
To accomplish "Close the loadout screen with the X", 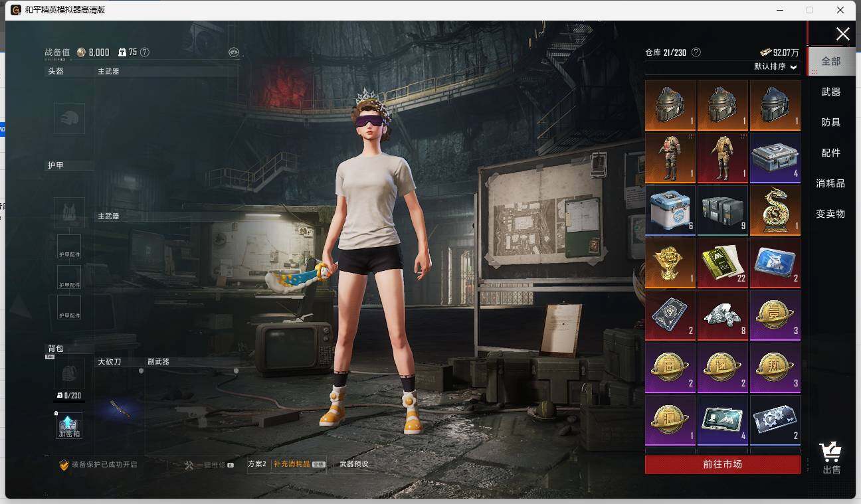I will tap(842, 35).
